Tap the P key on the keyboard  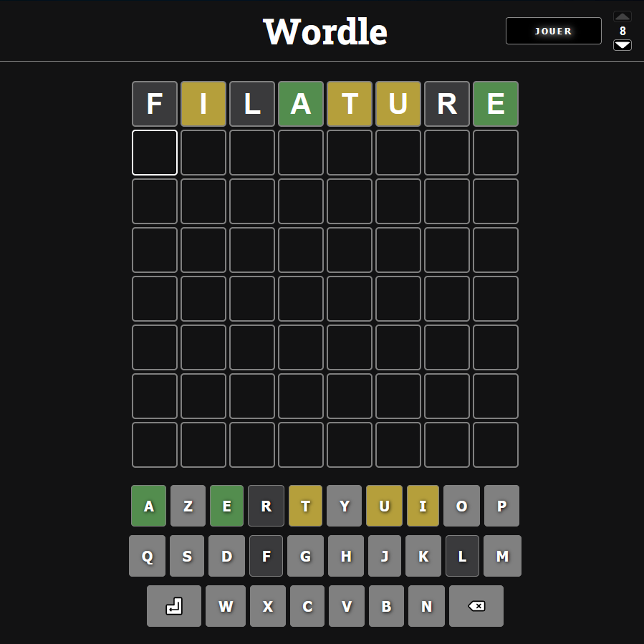click(502, 506)
